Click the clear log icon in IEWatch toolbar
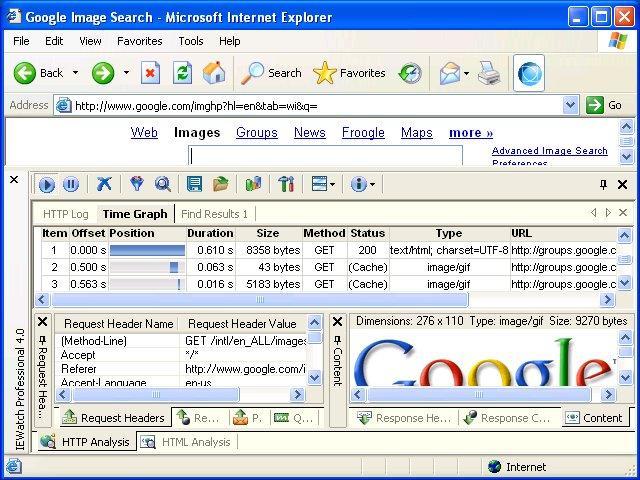 pos(104,184)
